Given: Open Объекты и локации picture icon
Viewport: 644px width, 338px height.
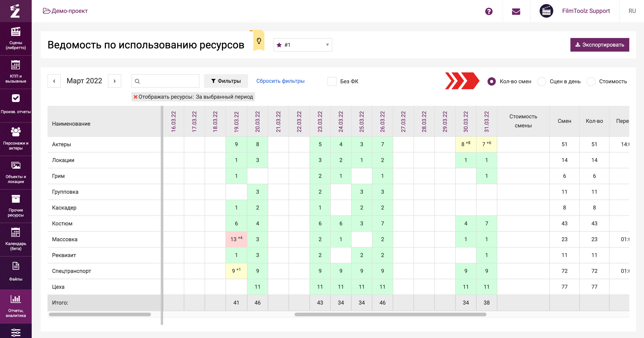Looking at the screenshot, I should 15,165.
